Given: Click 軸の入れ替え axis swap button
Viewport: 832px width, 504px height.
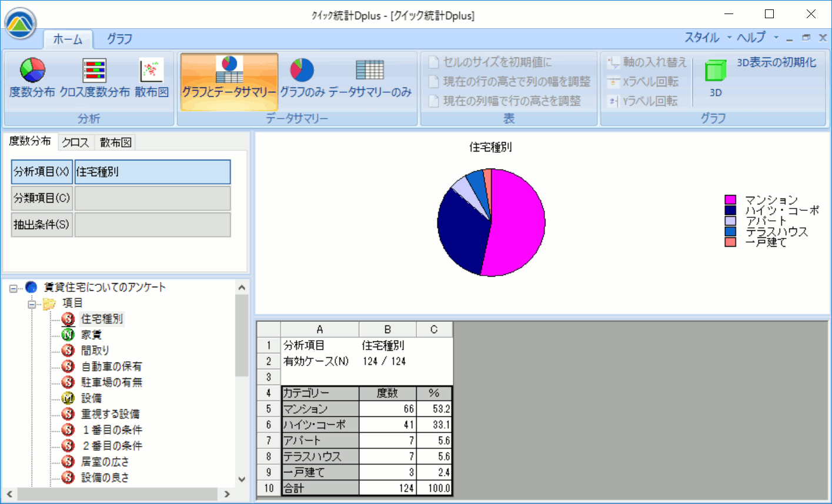Looking at the screenshot, I should [647, 62].
